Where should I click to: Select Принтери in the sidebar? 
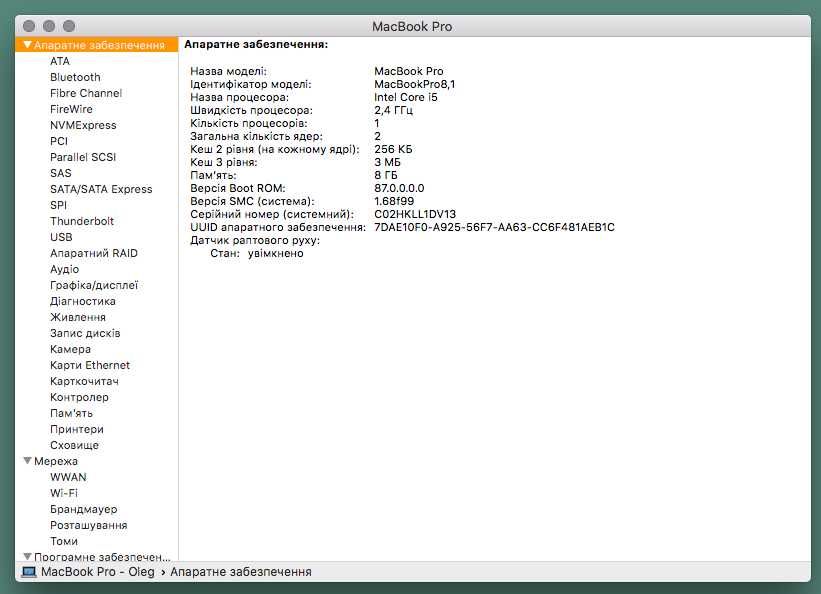click(x=76, y=429)
